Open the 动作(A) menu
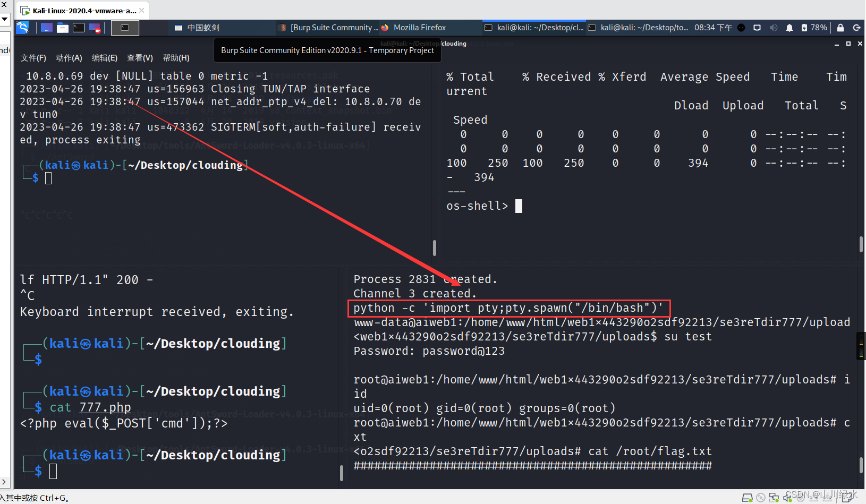This screenshot has height=504, width=866. pyautogui.click(x=69, y=58)
